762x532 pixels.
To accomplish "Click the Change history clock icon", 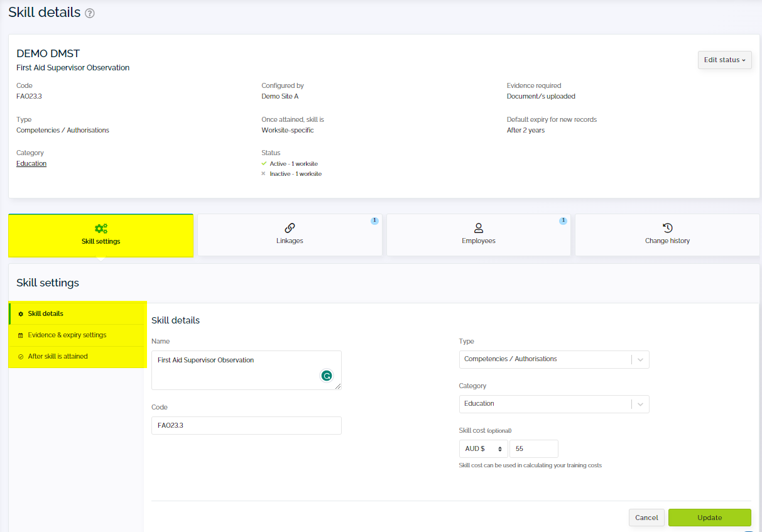I will 667,228.
